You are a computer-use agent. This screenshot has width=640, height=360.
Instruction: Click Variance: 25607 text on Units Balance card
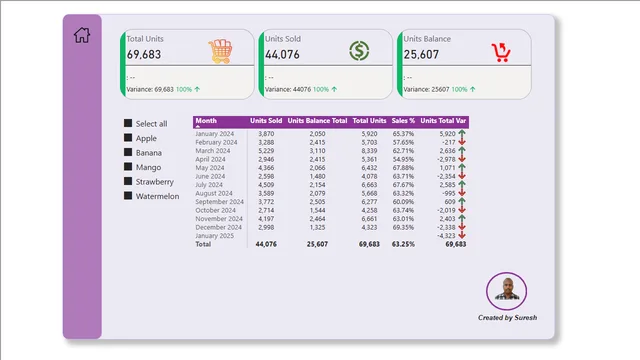pyautogui.click(x=426, y=89)
